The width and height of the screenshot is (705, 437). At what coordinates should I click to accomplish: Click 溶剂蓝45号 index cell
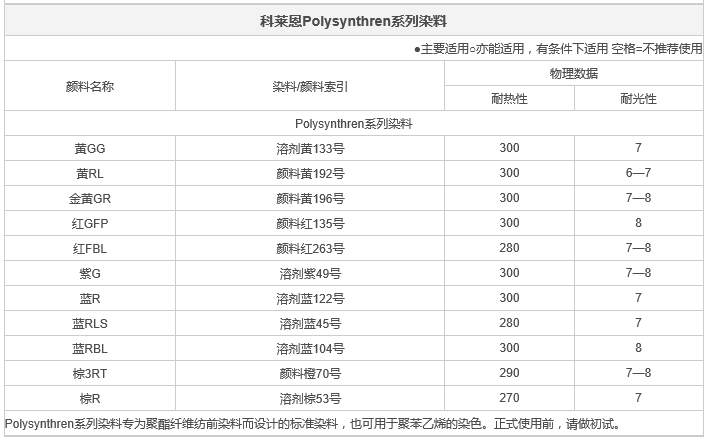coord(310,324)
